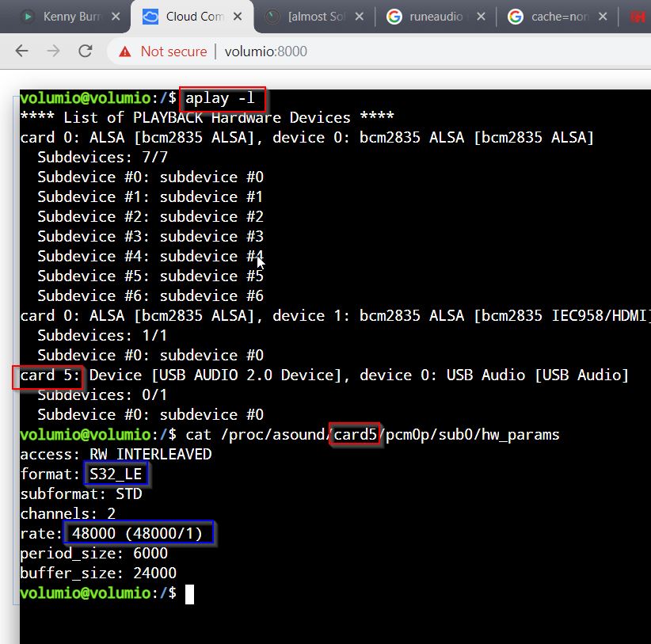Viewport: 651px width, 644px height.
Task: Close the almost Sol tab
Action: [360, 17]
